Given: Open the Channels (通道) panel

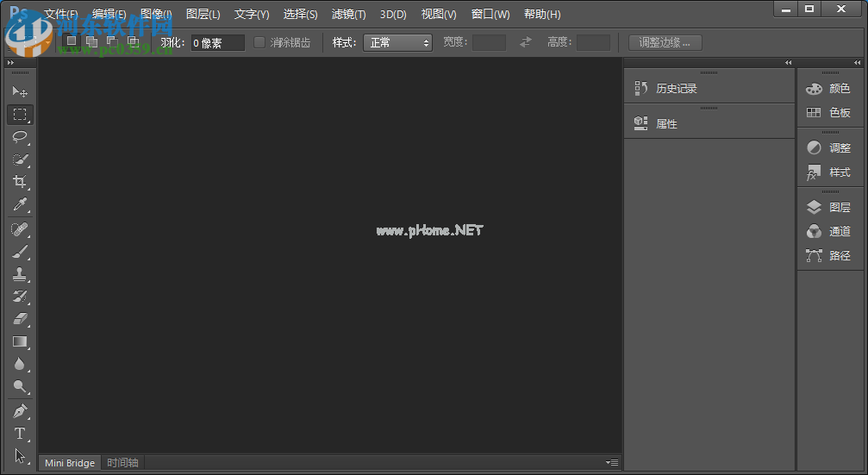Looking at the screenshot, I should tap(830, 231).
